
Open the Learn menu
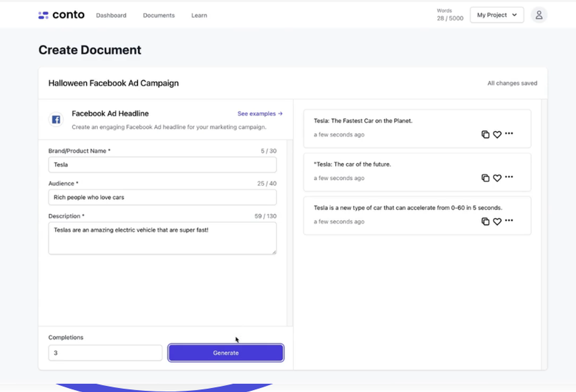[x=199, y=16]
